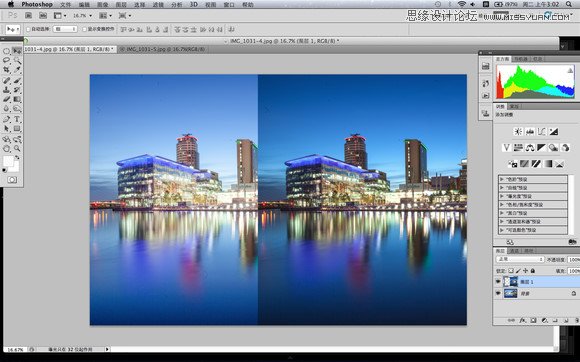Select the Hand tool
580x362 pixels.
6,149
